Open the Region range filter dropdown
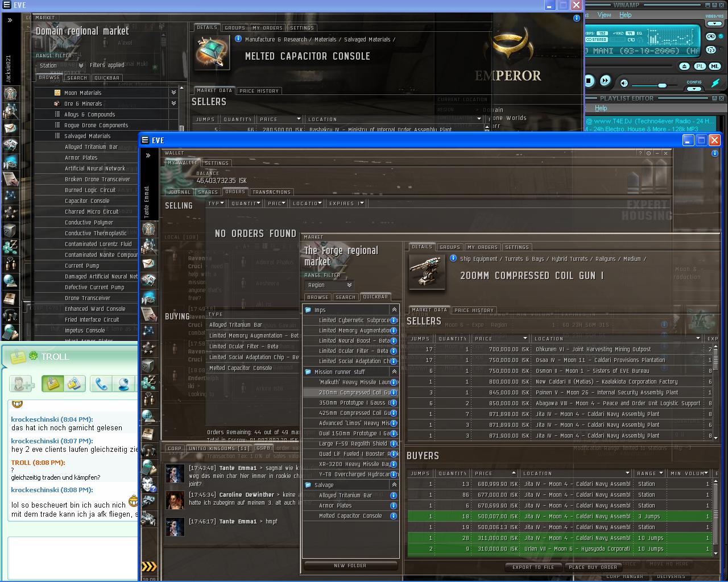Image resolution: width=728 pixels, height=582 pixels. click(329, 285)
